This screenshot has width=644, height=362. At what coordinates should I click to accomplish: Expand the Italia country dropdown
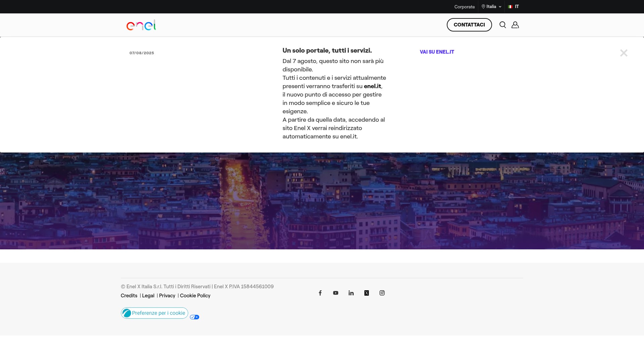[491, 7]
